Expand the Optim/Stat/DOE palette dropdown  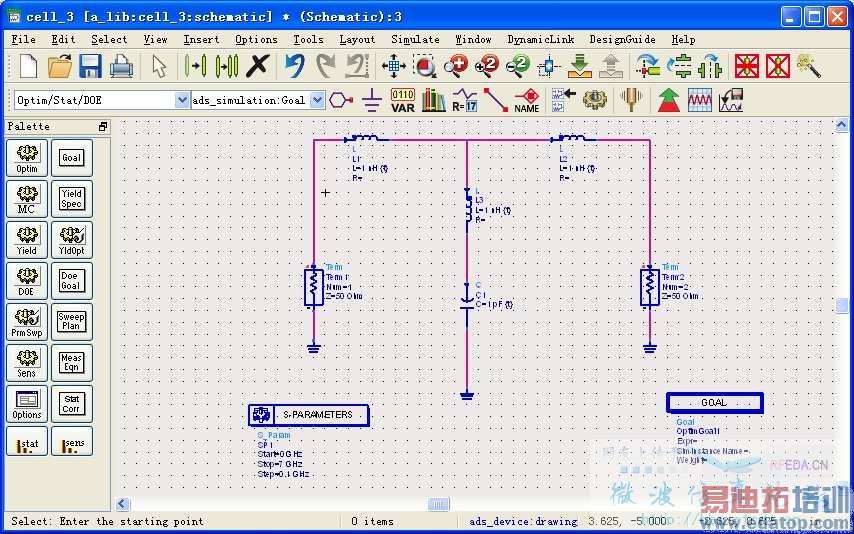pyautogui.click(x=182, y=100)
